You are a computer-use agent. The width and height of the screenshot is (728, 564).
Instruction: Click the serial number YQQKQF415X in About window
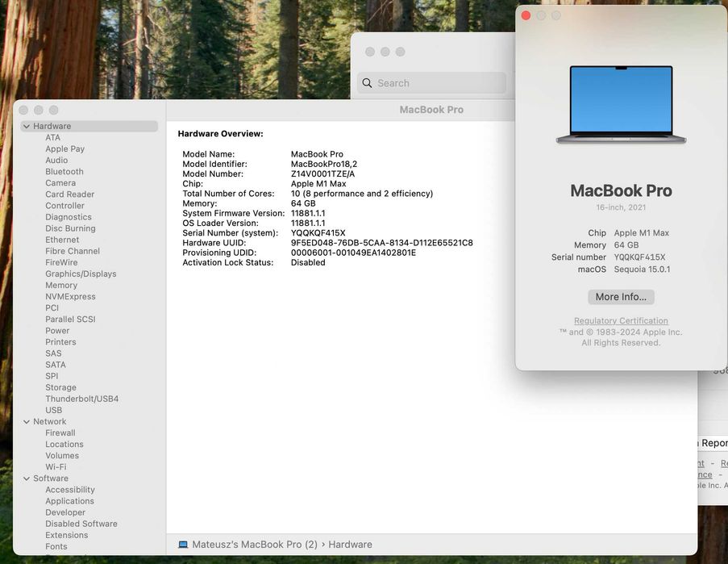pyautogui.click(x=639, y=257)
